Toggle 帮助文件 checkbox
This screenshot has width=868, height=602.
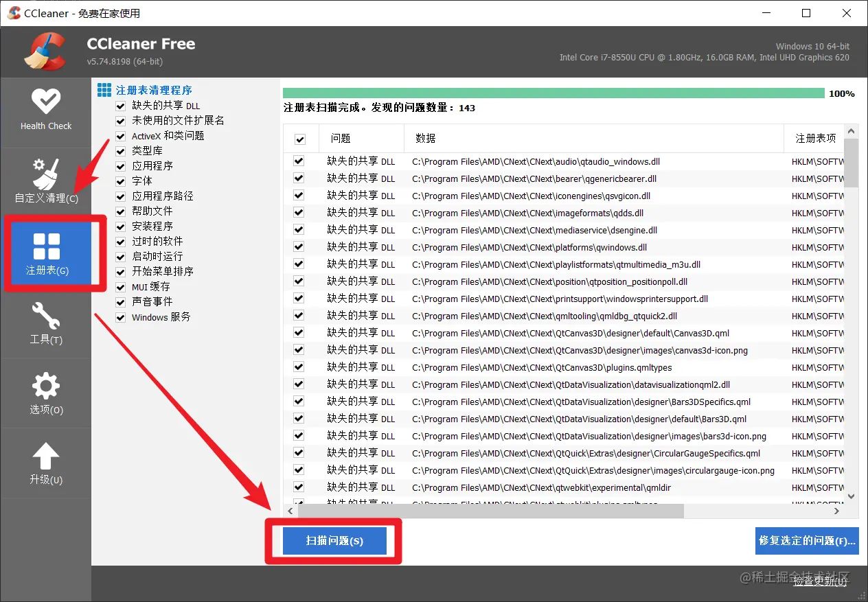(x=121, y=211)
